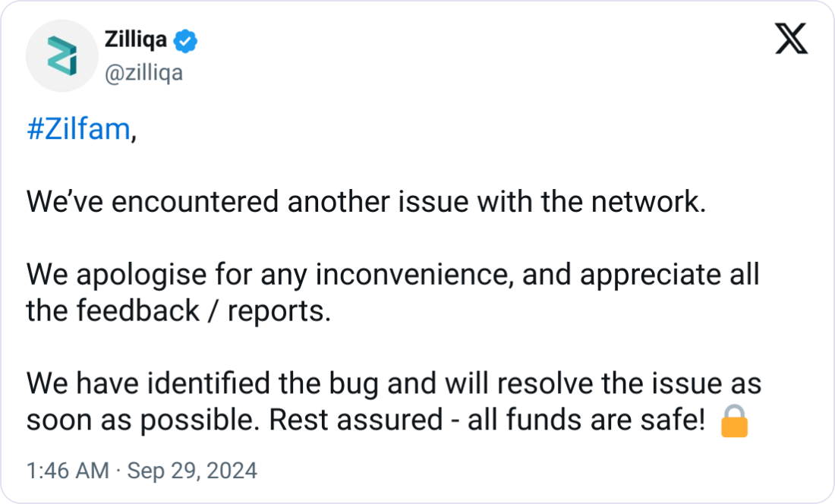Click the sentence about another network issue

[x=367, y=202]
